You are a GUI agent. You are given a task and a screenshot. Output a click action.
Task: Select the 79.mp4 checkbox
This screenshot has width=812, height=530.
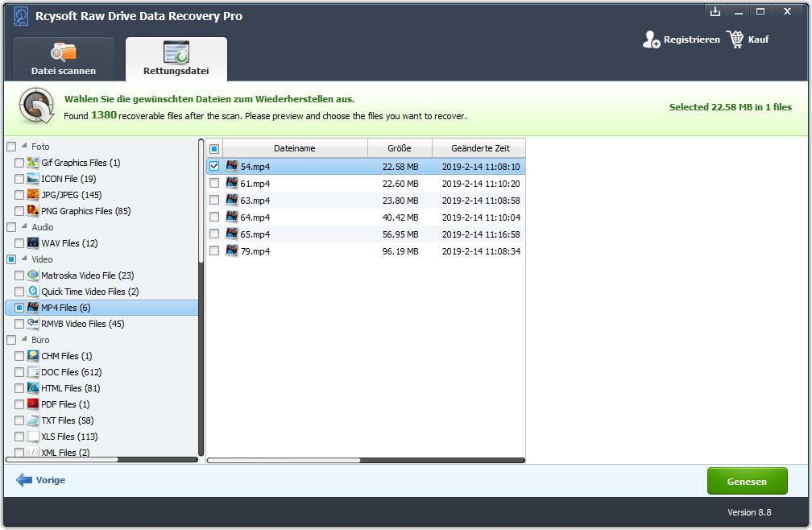214,251
